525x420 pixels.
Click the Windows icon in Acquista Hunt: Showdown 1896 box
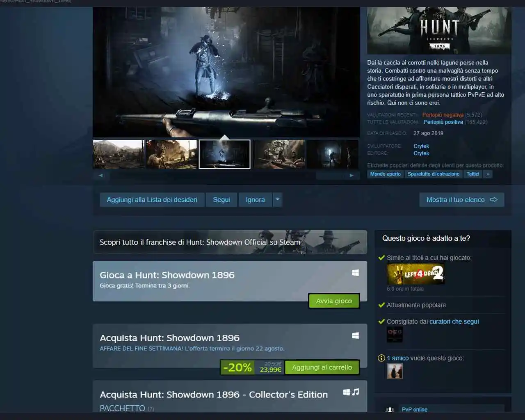coord(356,336)
